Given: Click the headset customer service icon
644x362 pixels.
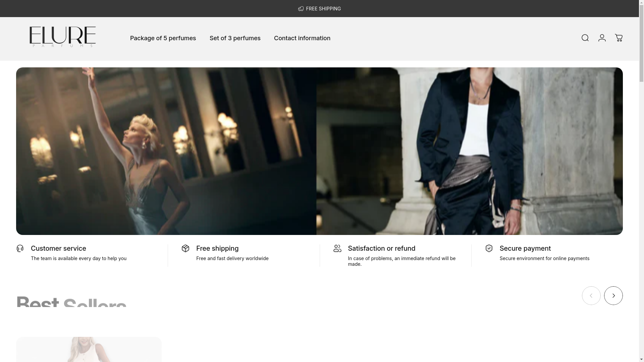Looking at the screenshot, I should (x=20, y=248).
